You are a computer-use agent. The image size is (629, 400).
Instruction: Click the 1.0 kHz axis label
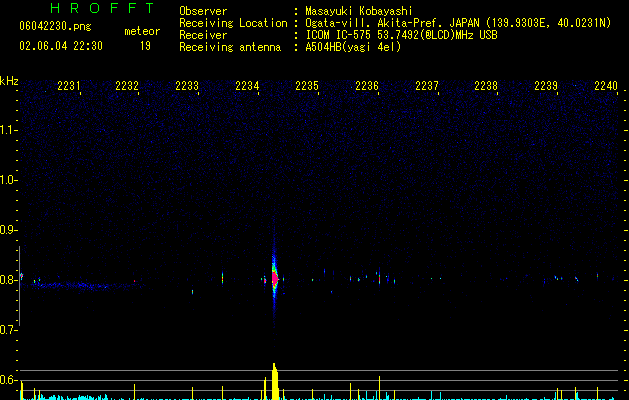point(8,180)
